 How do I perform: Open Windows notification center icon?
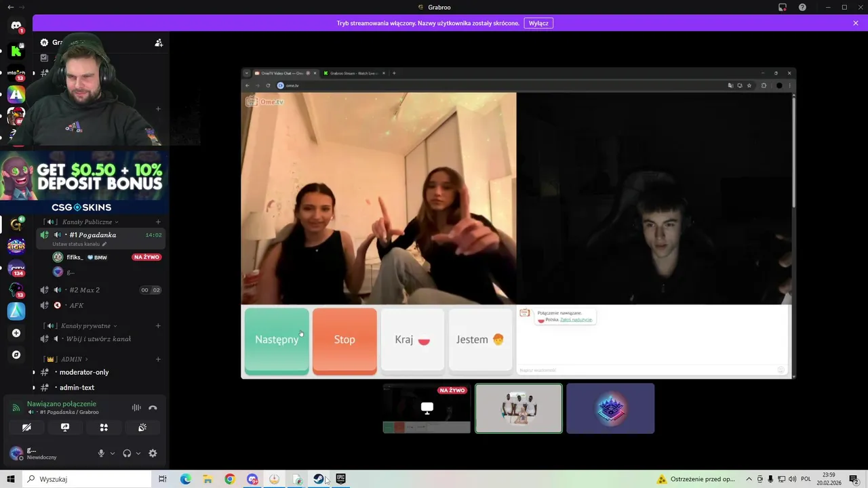(854, 479)
